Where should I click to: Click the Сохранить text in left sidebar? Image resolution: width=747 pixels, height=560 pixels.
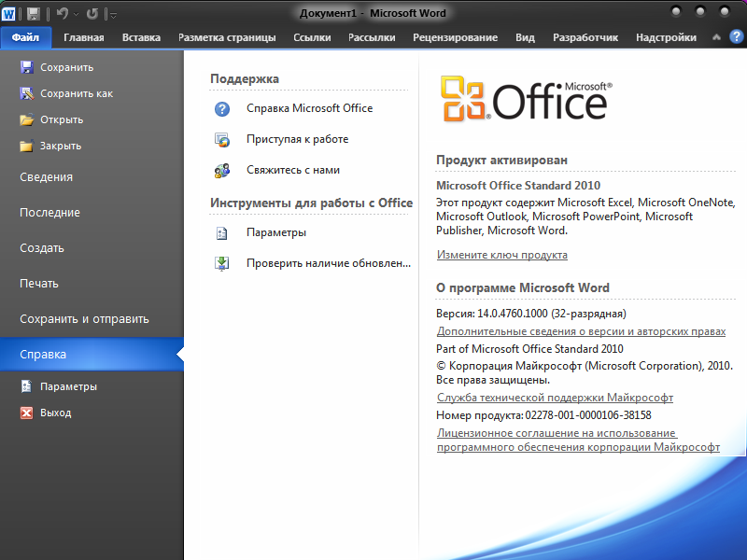pos(66,67)
